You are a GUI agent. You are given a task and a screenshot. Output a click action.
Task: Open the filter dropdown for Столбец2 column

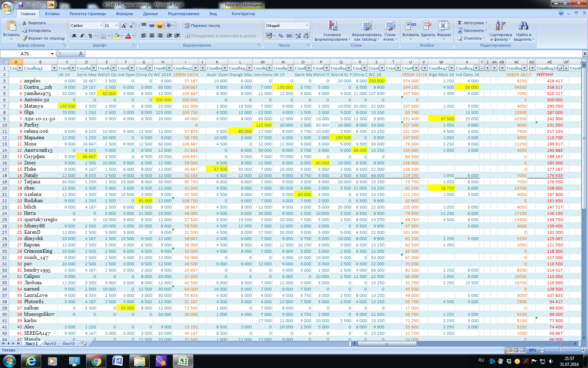point(54,68)
